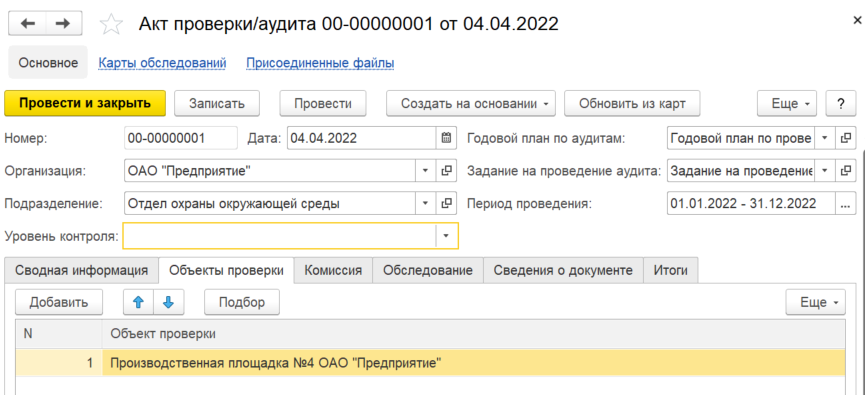Open the Подразделение record with the open icon
This screenshot has width=865, height=395.
tap(446, 204)
